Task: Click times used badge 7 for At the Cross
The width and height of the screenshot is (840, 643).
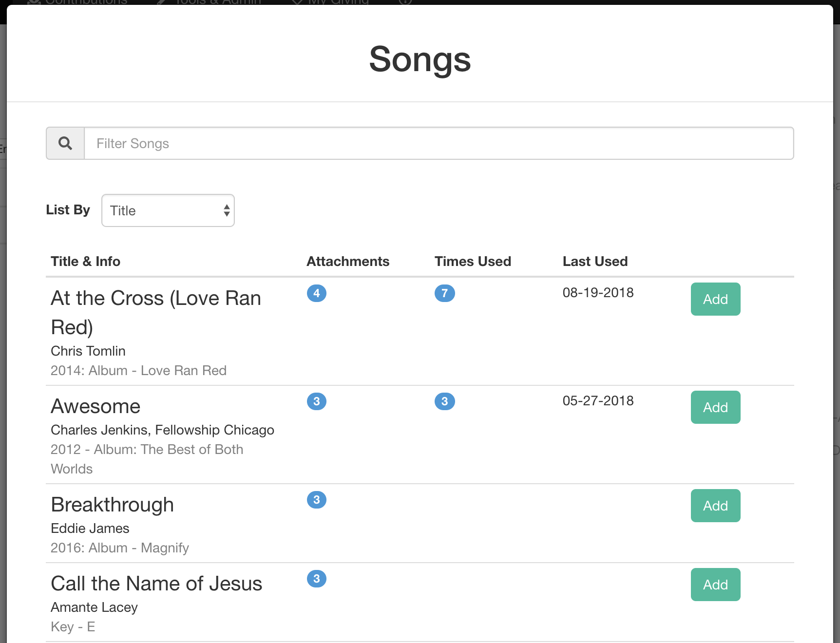Action: pyautogui.click(x=445, y=293)
